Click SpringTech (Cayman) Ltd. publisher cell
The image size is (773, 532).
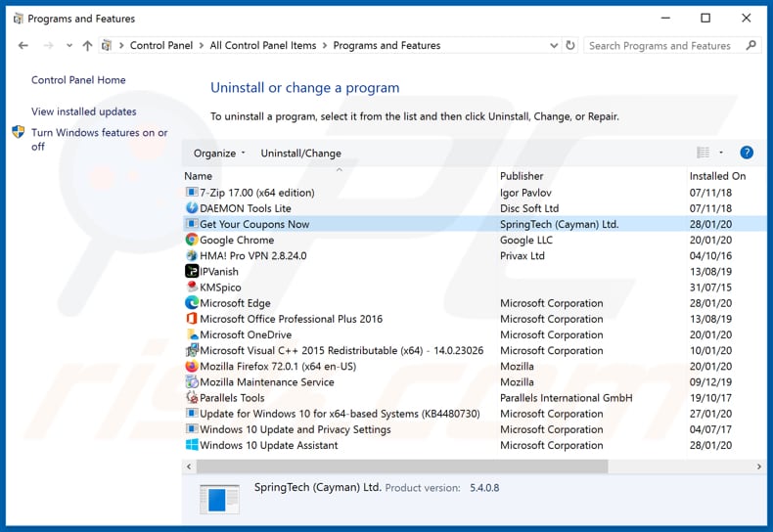(559, 224)
